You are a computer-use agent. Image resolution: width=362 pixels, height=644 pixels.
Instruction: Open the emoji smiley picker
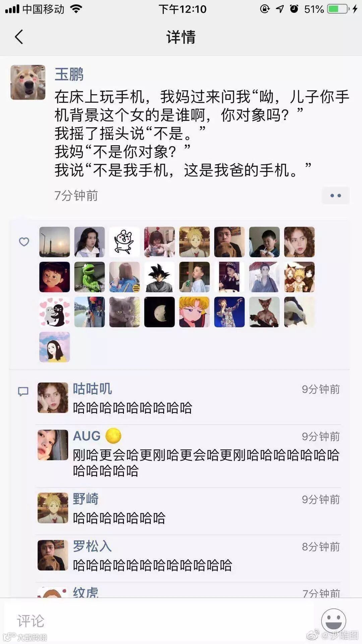click(x=334, y=621)
